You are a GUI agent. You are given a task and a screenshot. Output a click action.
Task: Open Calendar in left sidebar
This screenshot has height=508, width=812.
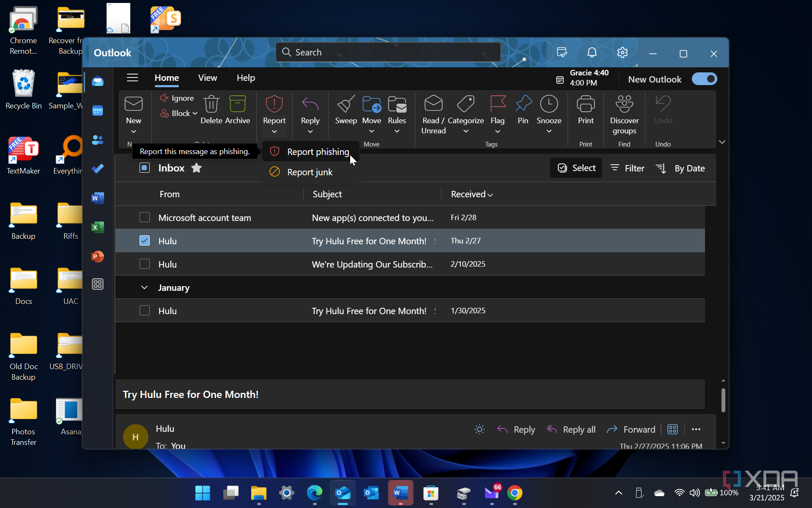coord(98,111)
